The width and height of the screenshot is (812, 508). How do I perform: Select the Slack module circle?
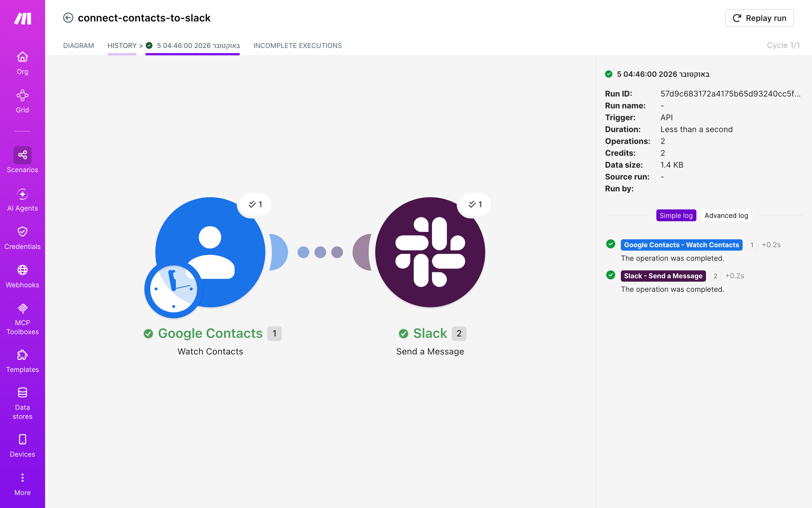(x=430, y=252)
